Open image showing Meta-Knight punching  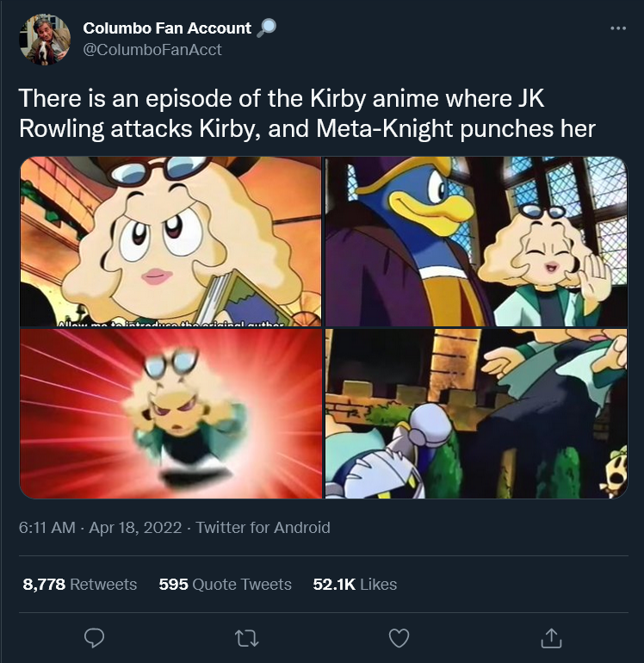476,413
